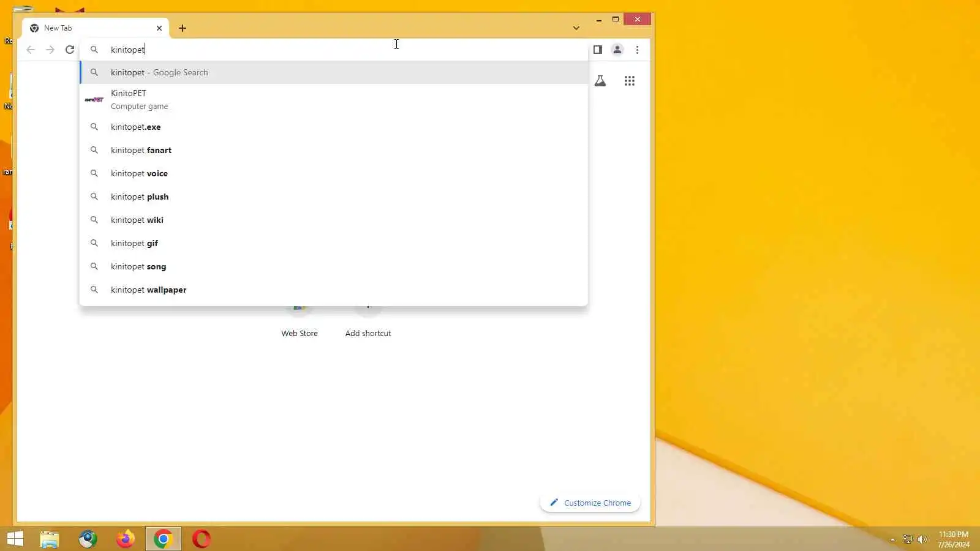Pick the kinitopet song suggestion
The height and width of the screenshot is (551, 980).
[334, 266]
